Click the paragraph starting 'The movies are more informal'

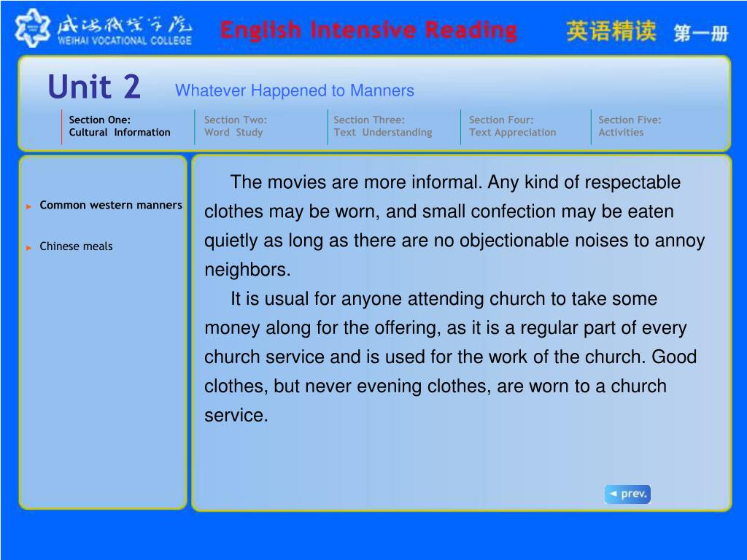pos(454,226)
